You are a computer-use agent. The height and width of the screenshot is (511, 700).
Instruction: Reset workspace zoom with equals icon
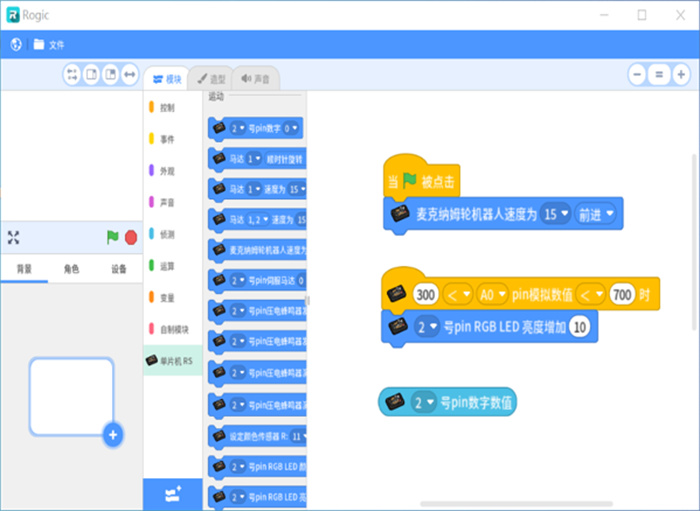tap(659, 75)
